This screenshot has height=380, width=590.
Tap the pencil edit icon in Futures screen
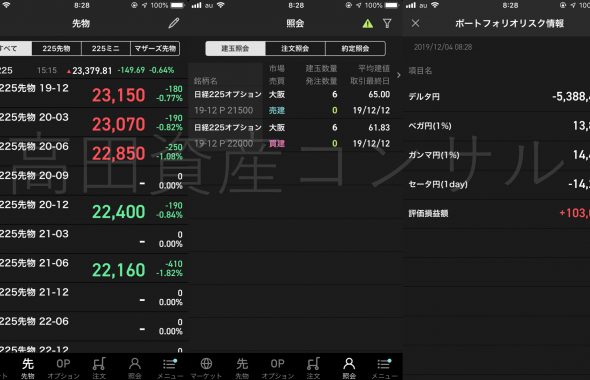(x=173, y=23)
